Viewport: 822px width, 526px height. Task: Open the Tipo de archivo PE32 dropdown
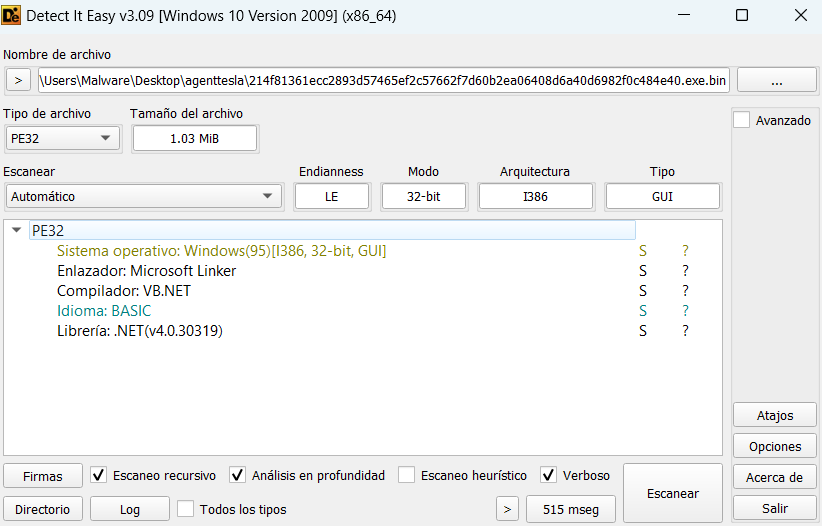[x=62, y=138]
